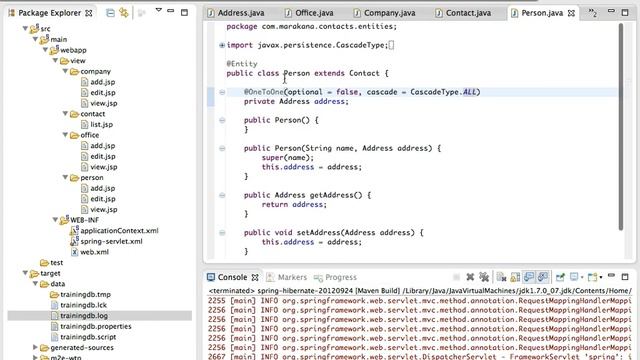640x360 pixels.
Task: Click the office folder icon
Action: coord(74,135)
